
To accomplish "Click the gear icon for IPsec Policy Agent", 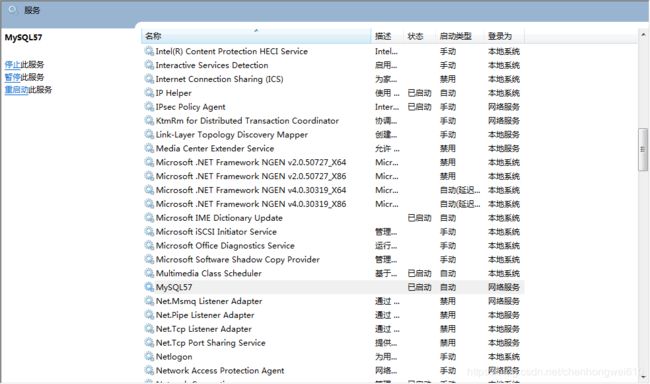I will tap(149, 107).
